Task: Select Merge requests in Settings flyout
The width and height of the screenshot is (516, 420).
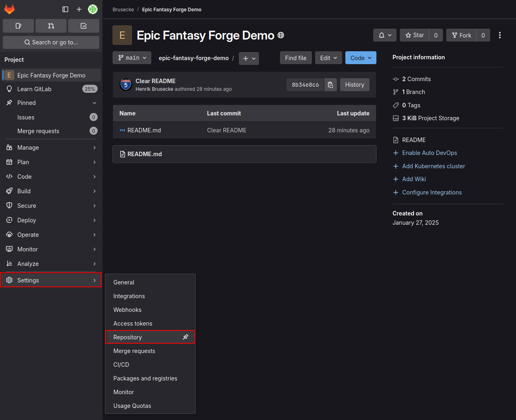Action: [x=150, y=351]
